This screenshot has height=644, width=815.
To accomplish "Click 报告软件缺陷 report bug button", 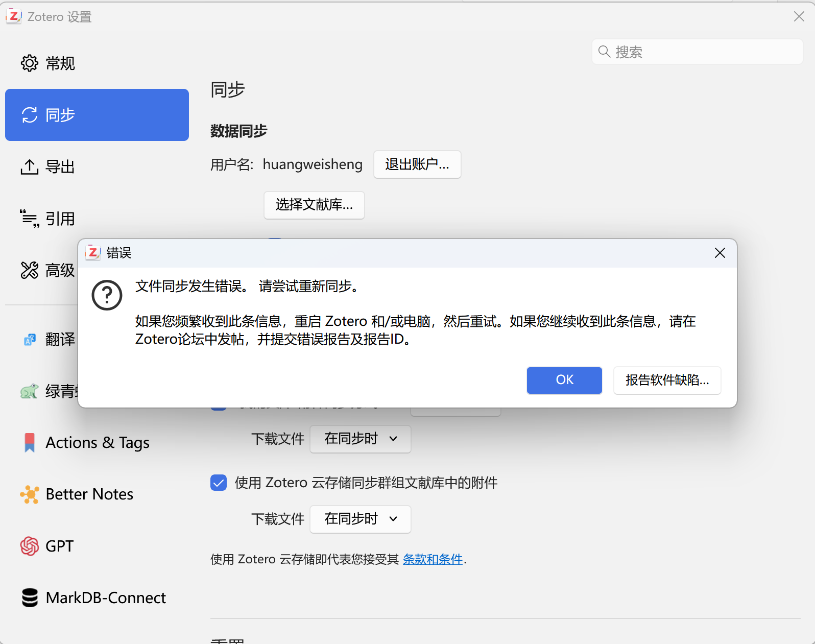I will pyautogui.click(x=667, y=380).
